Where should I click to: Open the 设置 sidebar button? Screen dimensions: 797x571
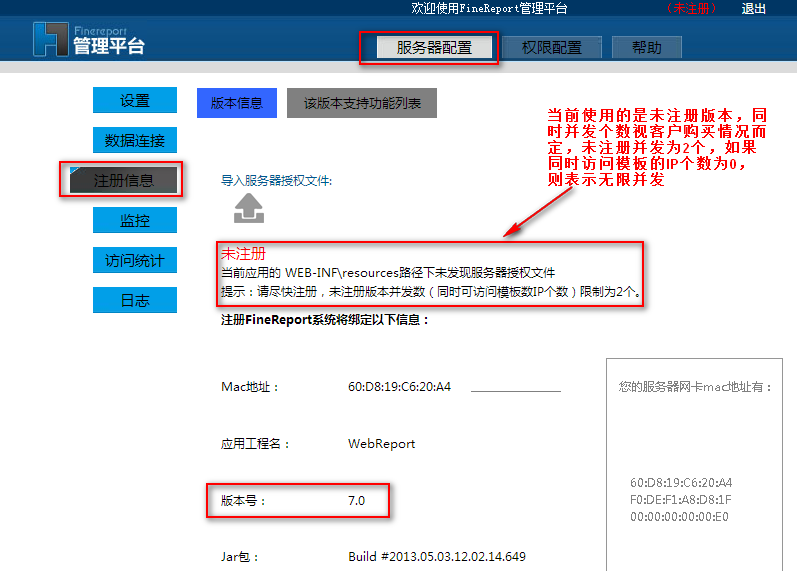(135, 100)
